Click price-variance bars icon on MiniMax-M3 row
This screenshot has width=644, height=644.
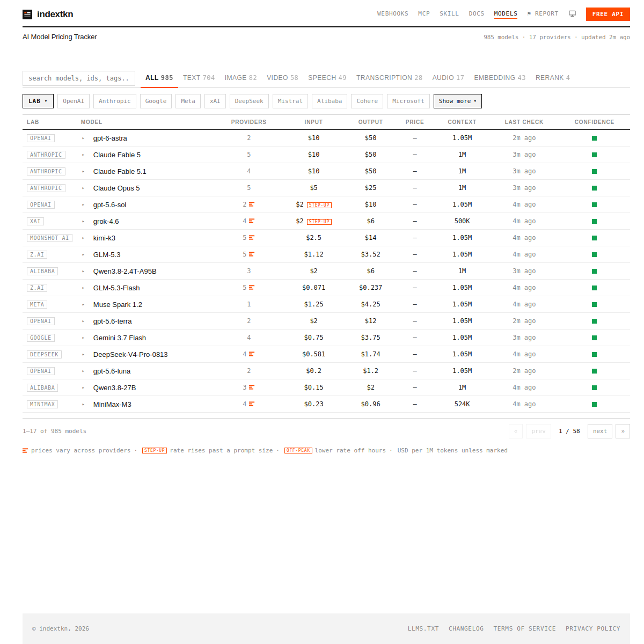click(x=252, y=404)
